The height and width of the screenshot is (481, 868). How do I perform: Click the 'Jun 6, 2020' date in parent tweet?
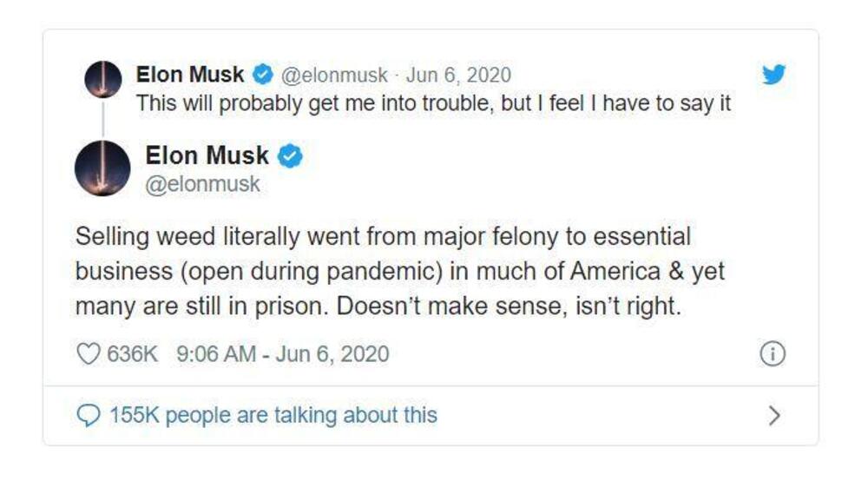pyautogui.click(x=459, y=76)
